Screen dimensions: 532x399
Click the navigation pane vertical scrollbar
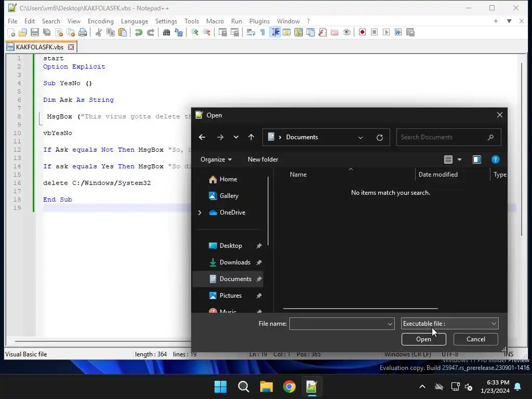click(x=268, y=211)
